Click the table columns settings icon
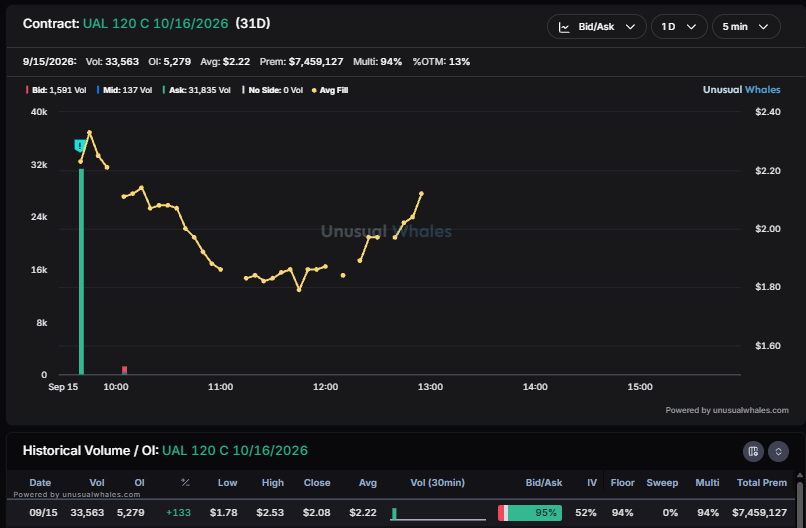 753,451
